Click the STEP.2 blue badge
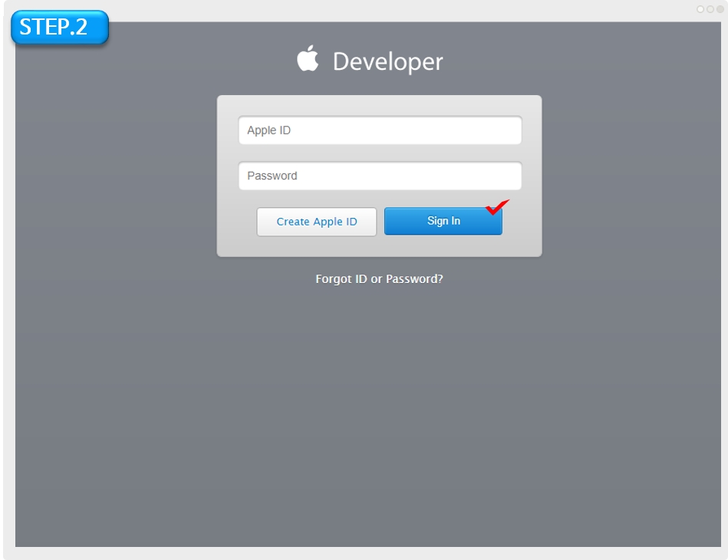728x560 pixels. [x=60, y=27]
